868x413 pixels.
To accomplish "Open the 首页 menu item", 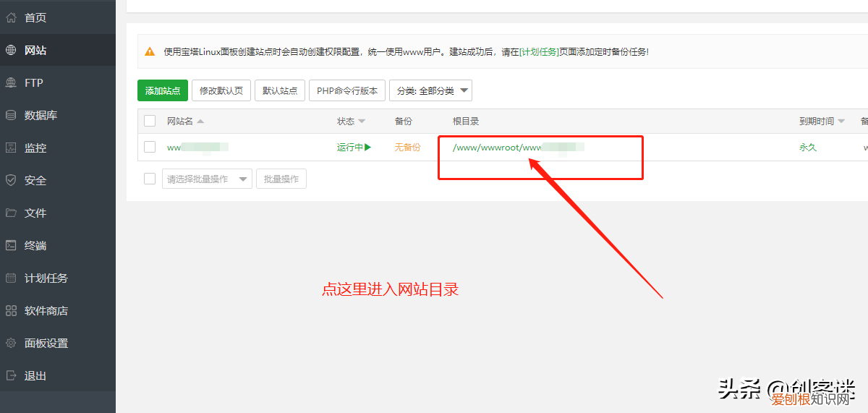I will tap(35, 17).
